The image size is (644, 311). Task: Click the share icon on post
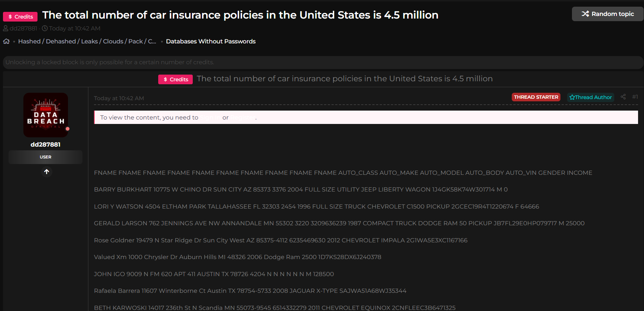[x=623, y=96]
